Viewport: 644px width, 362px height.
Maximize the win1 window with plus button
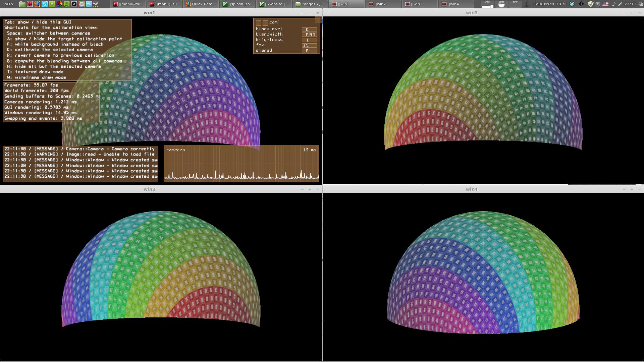[x=310, y=13]
